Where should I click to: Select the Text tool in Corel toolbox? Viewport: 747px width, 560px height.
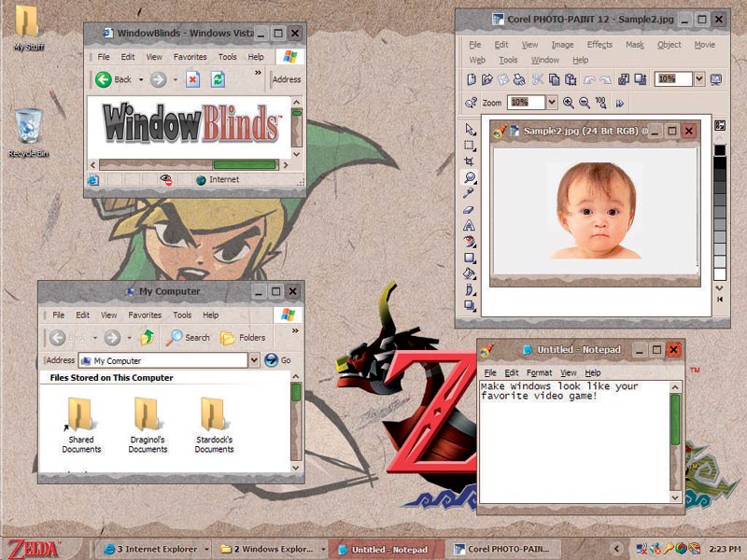pyautogui.click(x=470, y=225)
